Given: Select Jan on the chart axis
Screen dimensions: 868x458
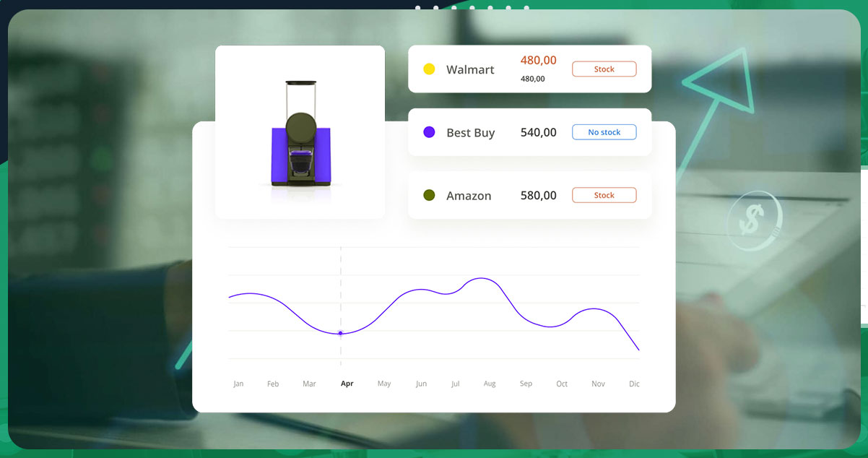Looking at the screenshot, I should point(238,384).
